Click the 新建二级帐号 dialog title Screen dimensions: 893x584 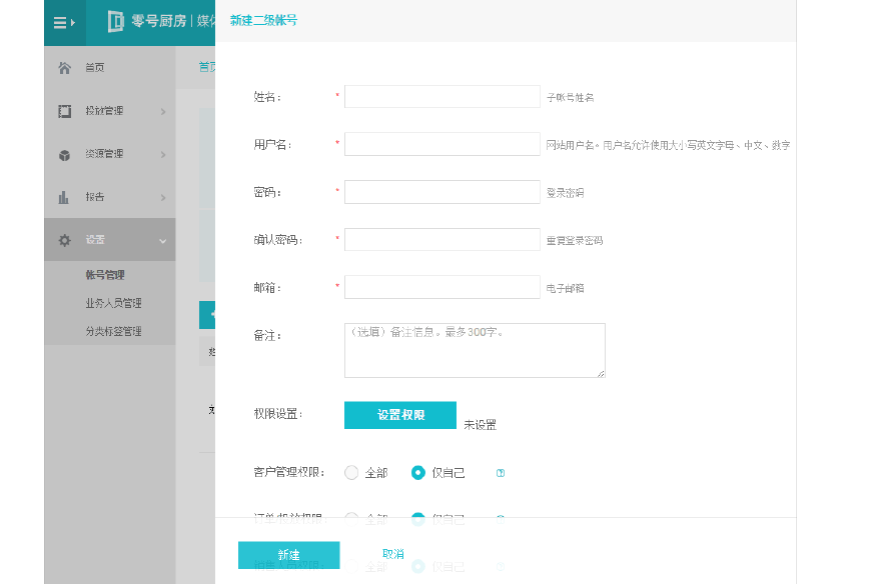264,21
